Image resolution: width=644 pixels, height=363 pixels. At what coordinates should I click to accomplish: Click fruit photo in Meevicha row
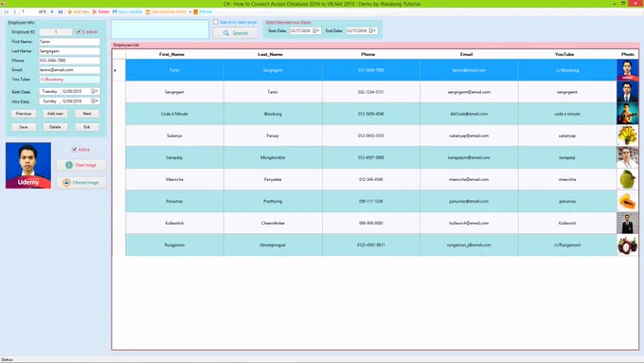point(628,179)
